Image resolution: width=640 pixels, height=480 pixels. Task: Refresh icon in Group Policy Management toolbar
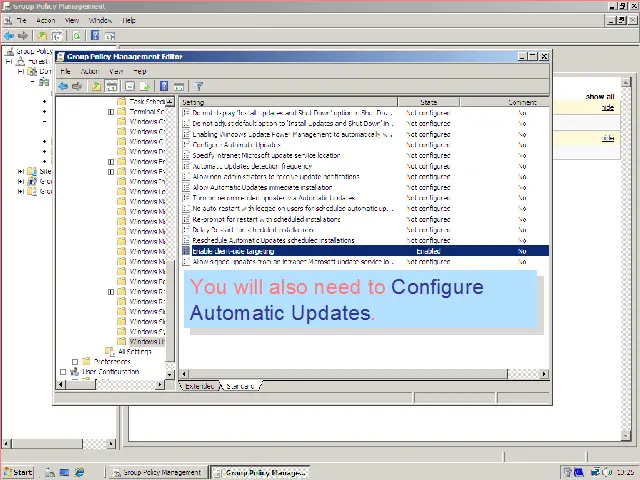point(76,36)
